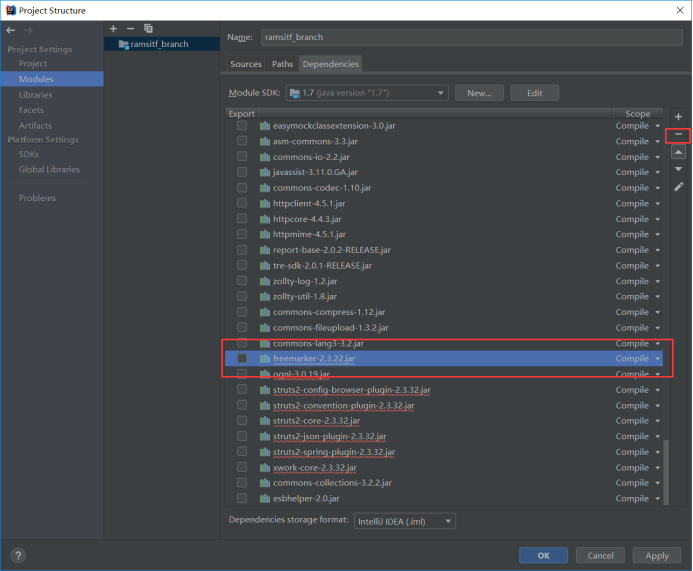693x571 pixels.
Task: Toggle export checkbox for zollty-util-1.8.jar
Action: click(242, 296)
